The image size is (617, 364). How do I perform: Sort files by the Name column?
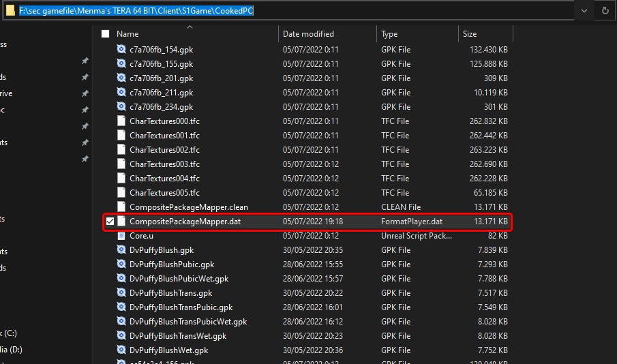127,33
